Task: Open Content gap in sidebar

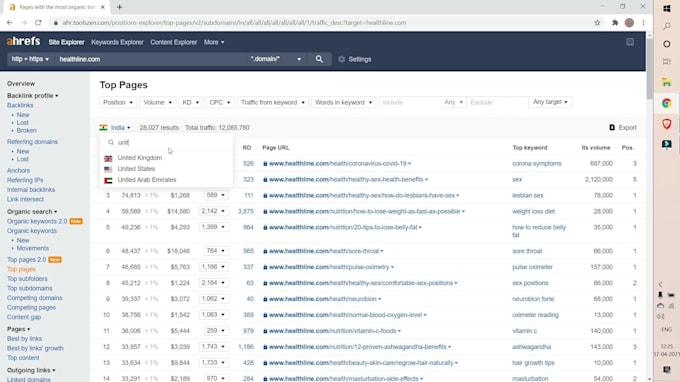Action: 24,317
